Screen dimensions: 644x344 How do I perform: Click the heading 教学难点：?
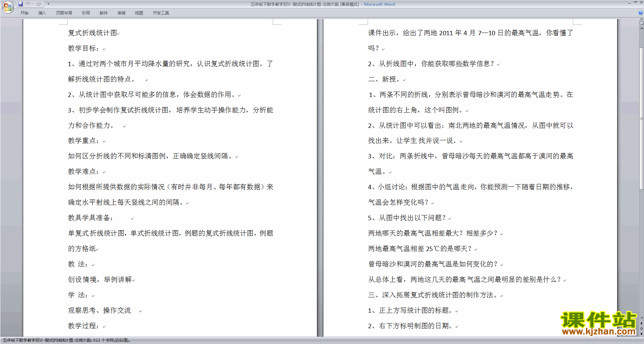pos(84,171)
